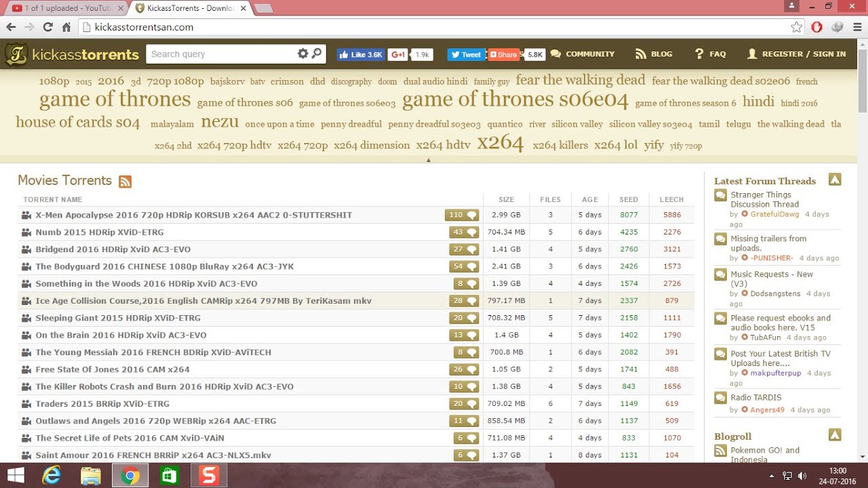Image resolution: width=868 pixels, height=488 pixels.
Task: Click thread icon beside Radio TARDIS
Action: click(x=720, y=398)
